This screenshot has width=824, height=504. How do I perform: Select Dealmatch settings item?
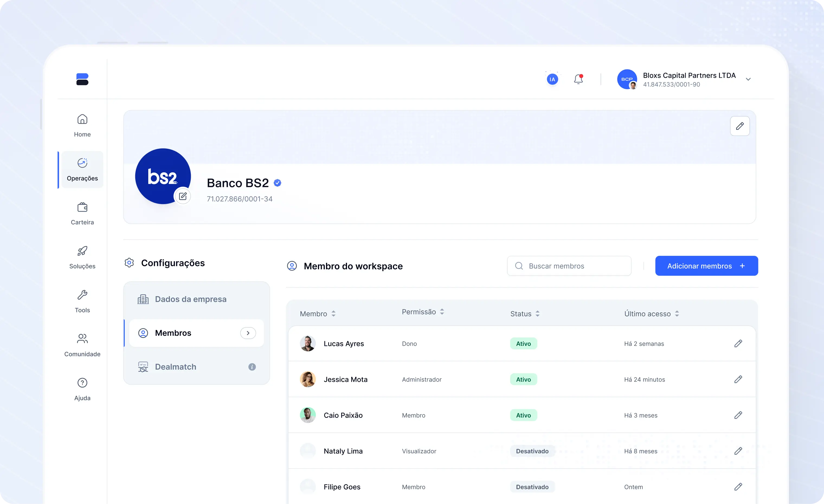pyautogui.click(x=176, y=367)
